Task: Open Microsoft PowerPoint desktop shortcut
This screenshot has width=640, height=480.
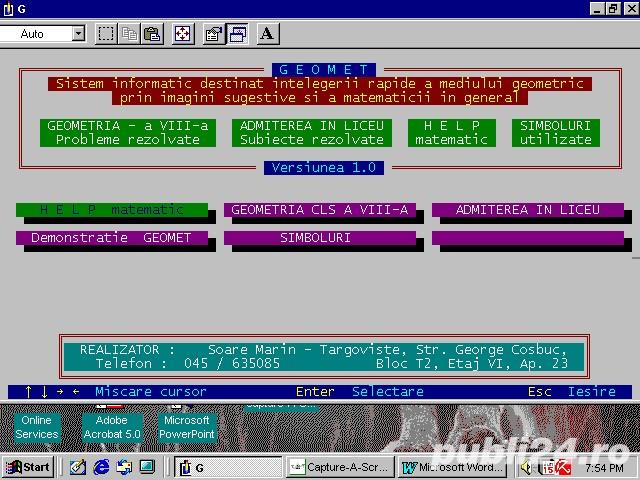Action: (187, 427)
